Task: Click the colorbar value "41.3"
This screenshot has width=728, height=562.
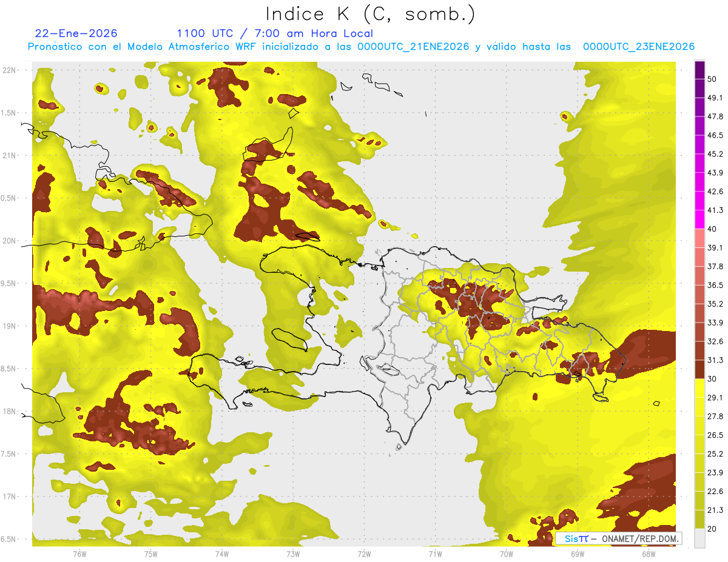Action: (x=715, y=210)
